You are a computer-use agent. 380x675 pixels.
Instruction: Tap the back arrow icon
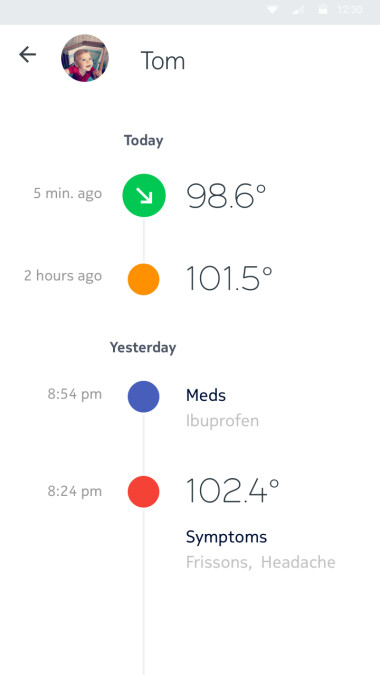(28, 55)
